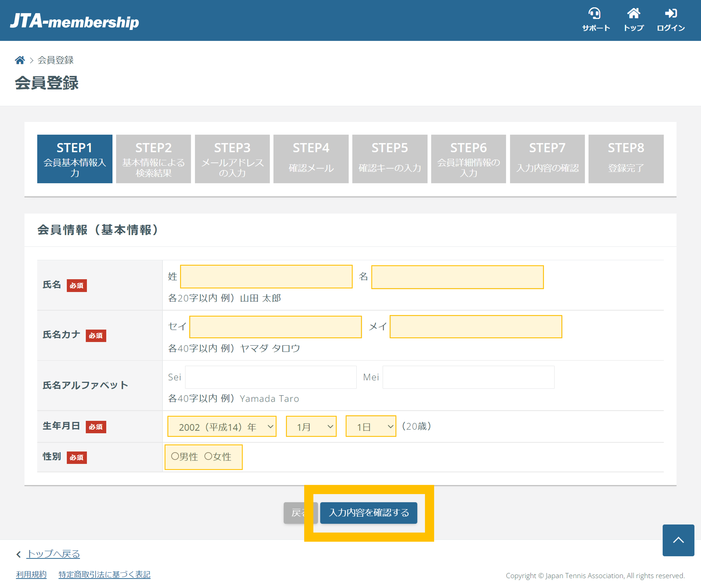Open the month dropdown showing 1月
701x588 pixels.
click(311, 426)
